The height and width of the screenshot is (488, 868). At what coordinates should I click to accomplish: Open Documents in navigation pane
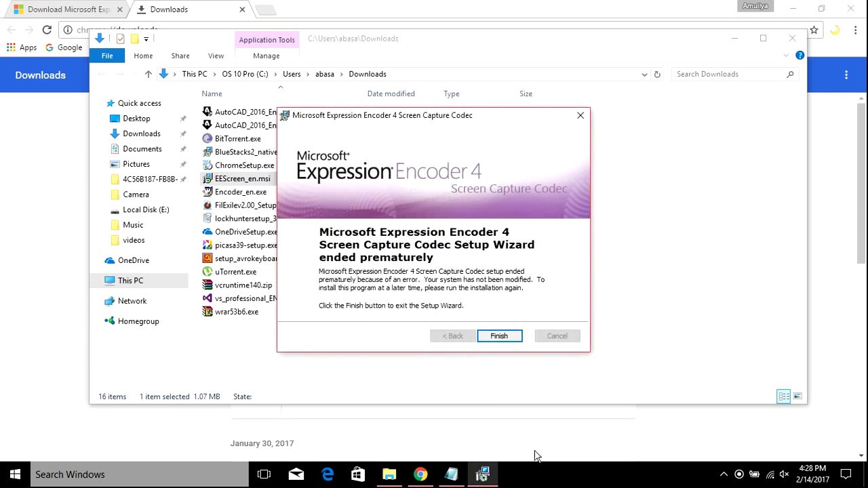142,149
